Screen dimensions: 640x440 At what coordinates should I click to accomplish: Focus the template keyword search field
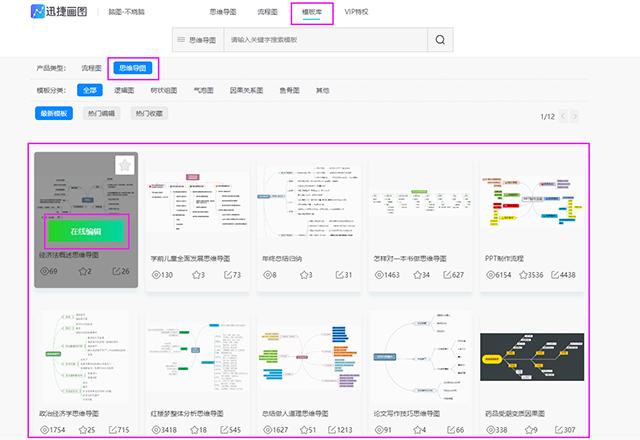click(325, 40)
